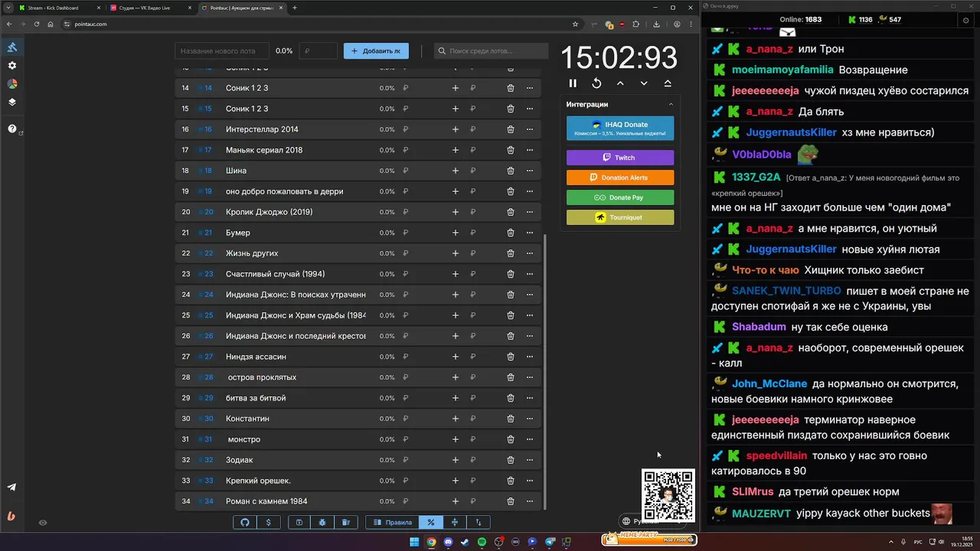
Task: Click the lot list vertical scrollbar
Action: point(545,372)
